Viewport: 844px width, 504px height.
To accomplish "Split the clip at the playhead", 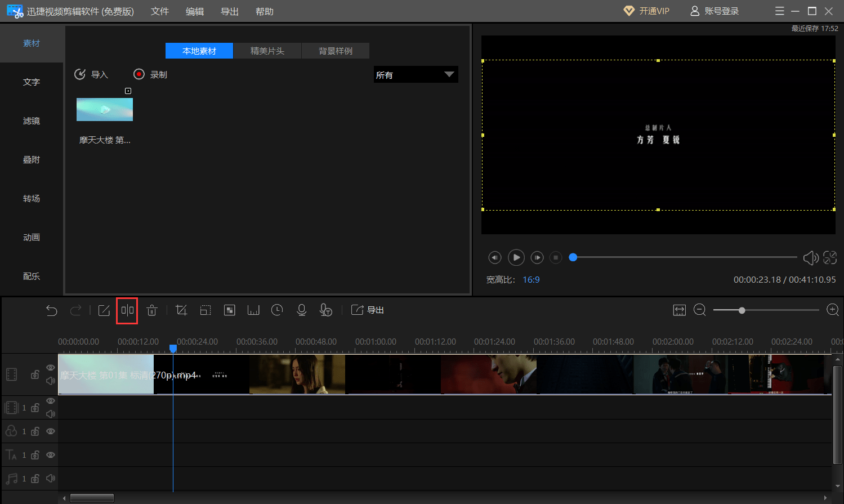I will 127,310.
